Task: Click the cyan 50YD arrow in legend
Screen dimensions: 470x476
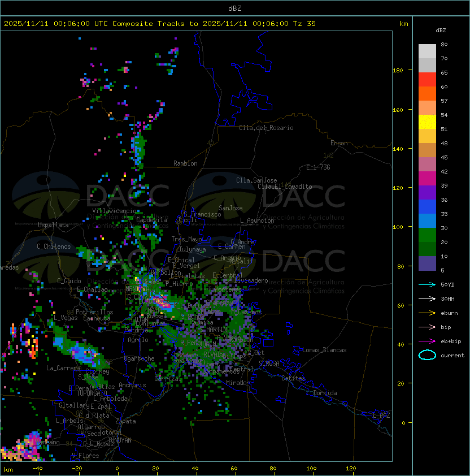Action: pos(427,285)
